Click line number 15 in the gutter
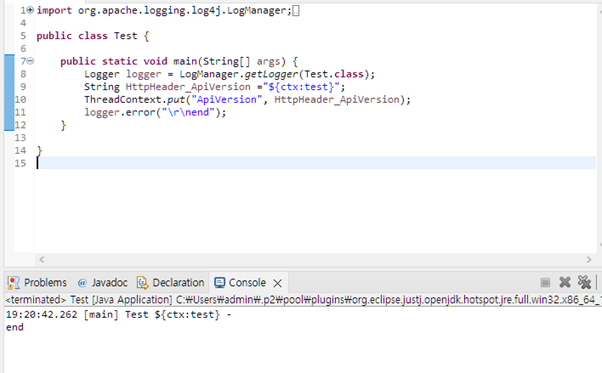This screenshot has width=602, height=373. 20,163
